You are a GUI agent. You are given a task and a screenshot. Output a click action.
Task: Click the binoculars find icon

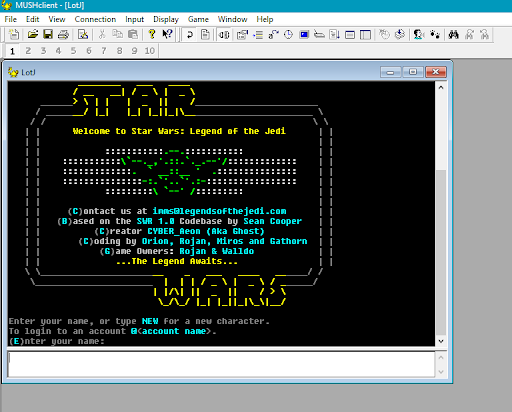pos(453,34)
